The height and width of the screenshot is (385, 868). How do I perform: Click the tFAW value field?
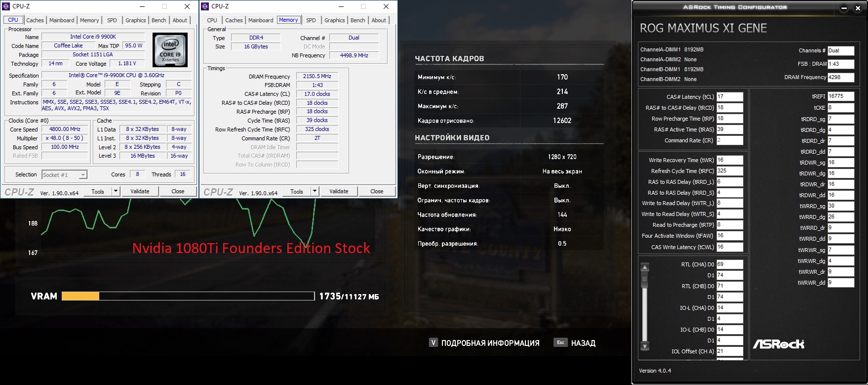[x=730, y=236]
